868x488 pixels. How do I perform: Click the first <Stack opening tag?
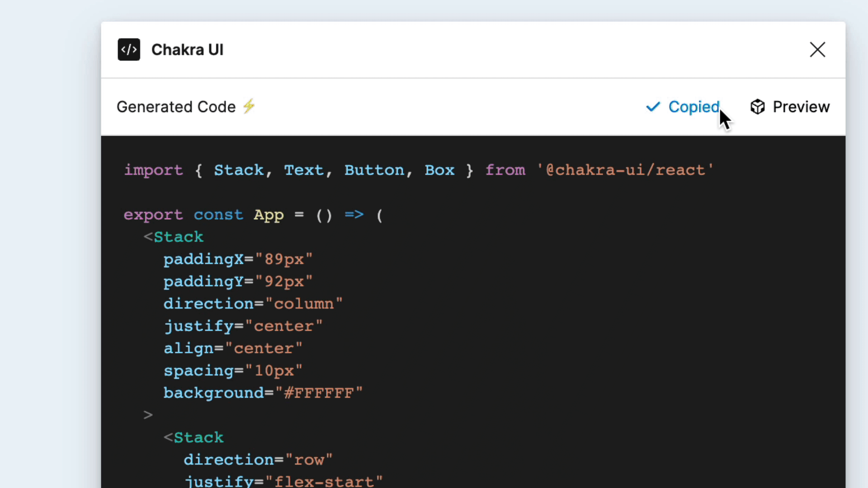pos(174,237)
